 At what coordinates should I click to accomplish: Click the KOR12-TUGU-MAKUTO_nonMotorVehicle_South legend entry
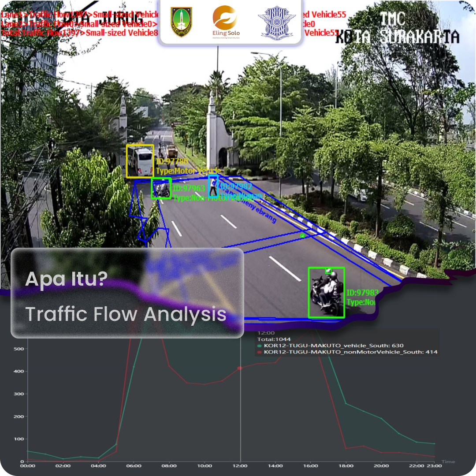350,353
